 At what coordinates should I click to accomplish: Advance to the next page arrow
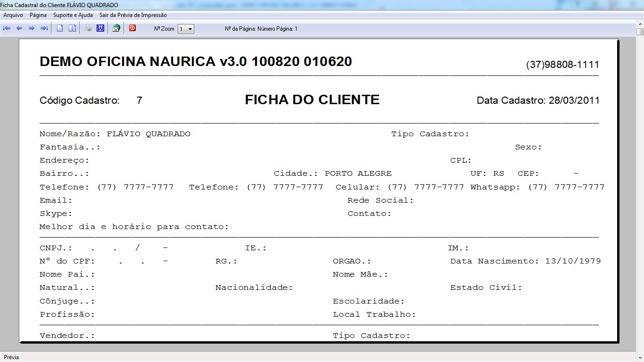point(32,28)
